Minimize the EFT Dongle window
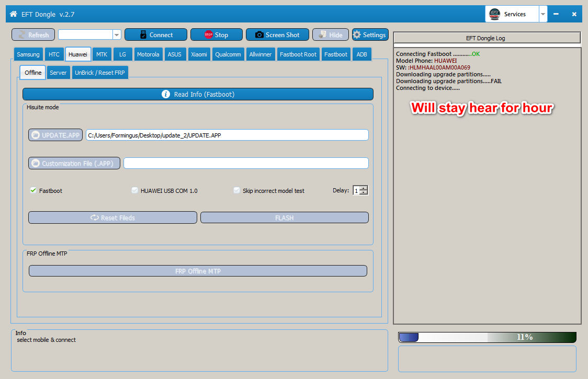Viewport: 588px width, 379px height. 556,14
